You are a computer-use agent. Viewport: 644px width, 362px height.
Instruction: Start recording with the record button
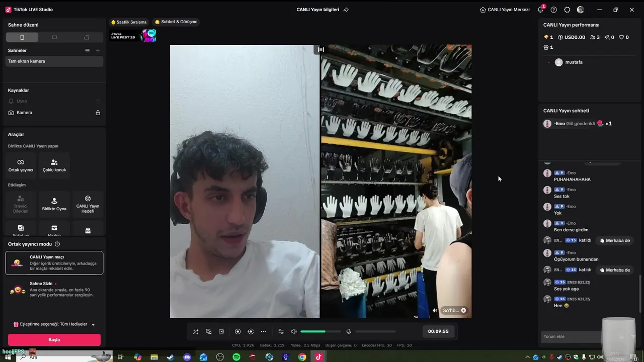pyautogui.click(x=238, y=331)
